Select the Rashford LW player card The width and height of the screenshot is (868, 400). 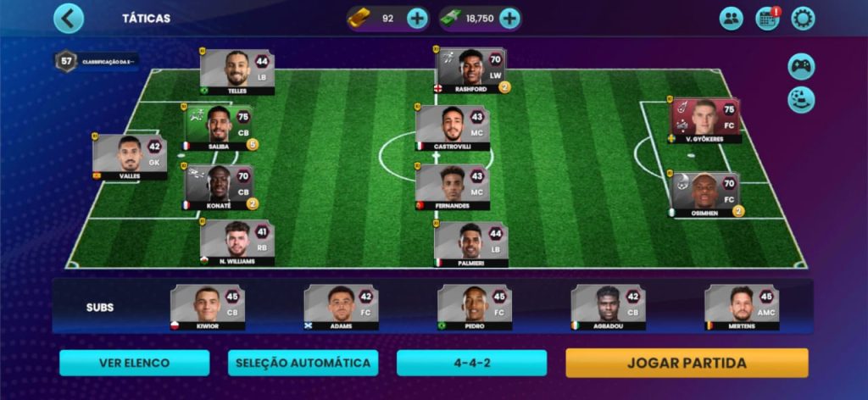tap(471, 70)
